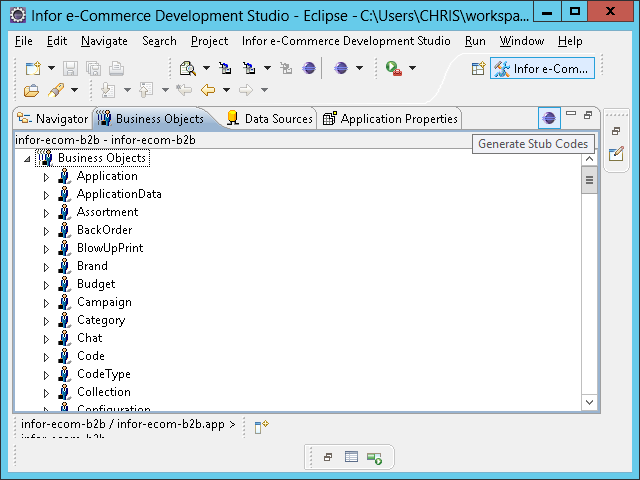Viewport: 640px width, 480px height.
Task: Click the scroll down arrow in tree
Action: tap(589, 402)
